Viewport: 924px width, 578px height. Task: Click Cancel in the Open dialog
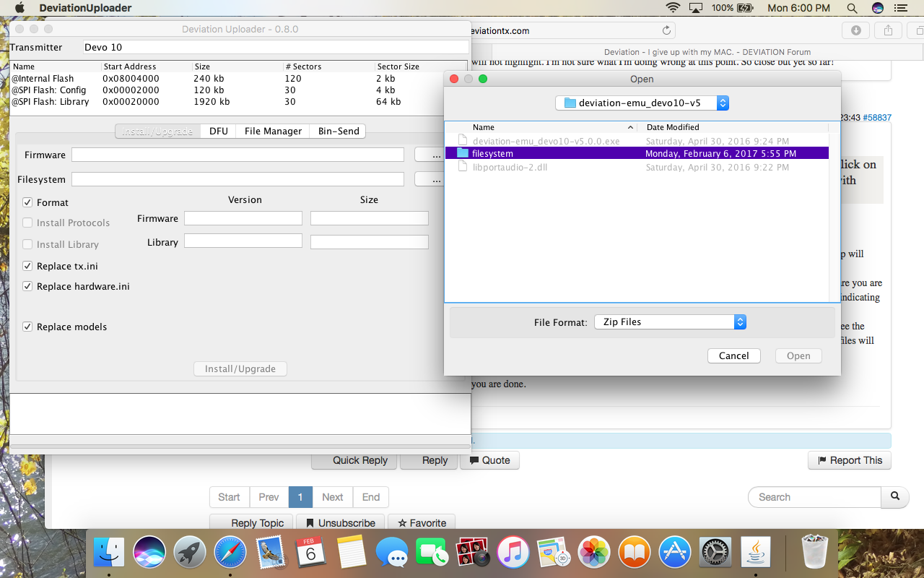pos(733,355)
